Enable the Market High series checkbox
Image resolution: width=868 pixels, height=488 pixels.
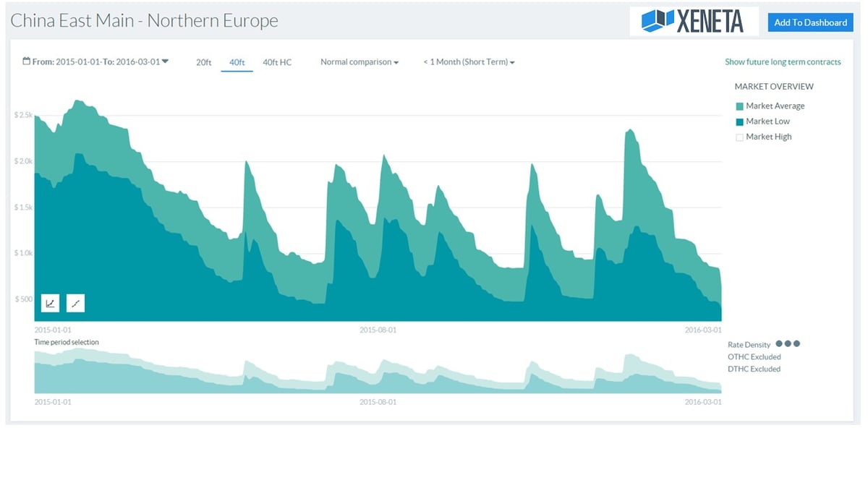pyautogui.click(x=739, y=137)
